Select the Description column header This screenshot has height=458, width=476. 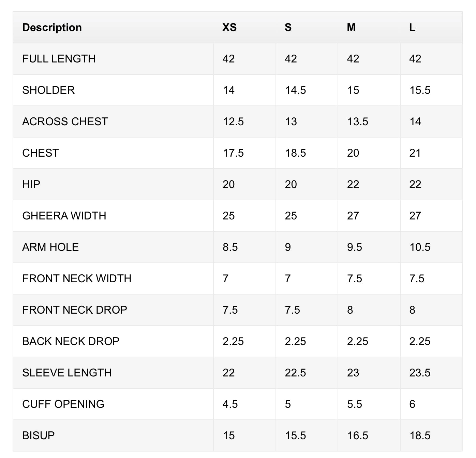tap(52, 27)
